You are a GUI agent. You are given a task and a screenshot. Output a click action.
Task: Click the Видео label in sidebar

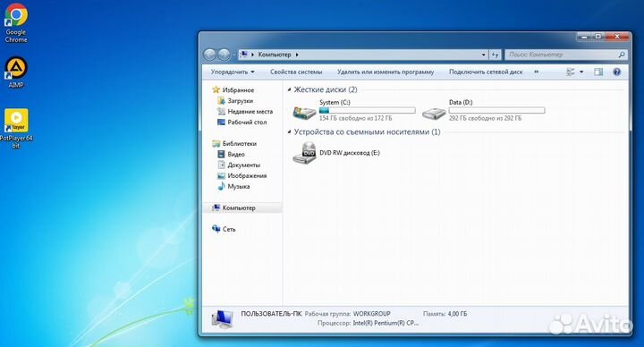tap(236, 155)
